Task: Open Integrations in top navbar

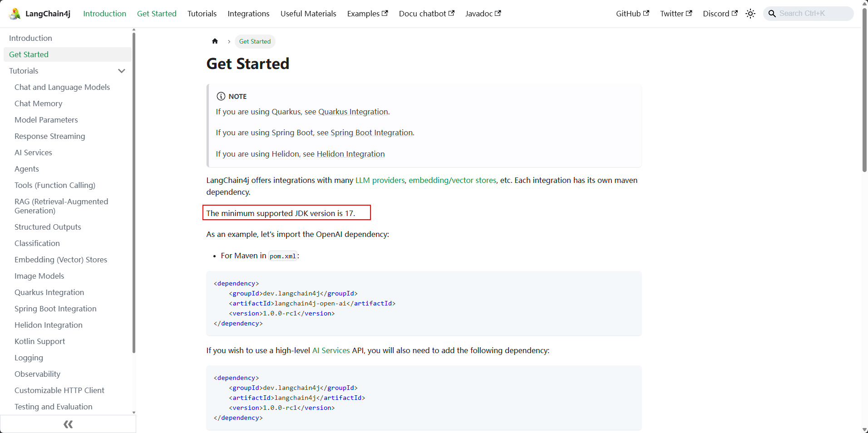Action: pyautogui.click(x=248, y=14)
